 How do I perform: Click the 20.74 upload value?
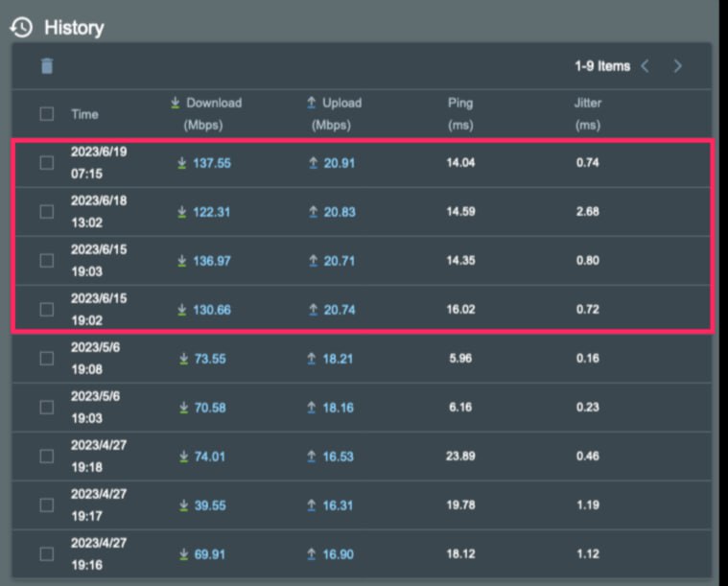click(x=340, y=310)
